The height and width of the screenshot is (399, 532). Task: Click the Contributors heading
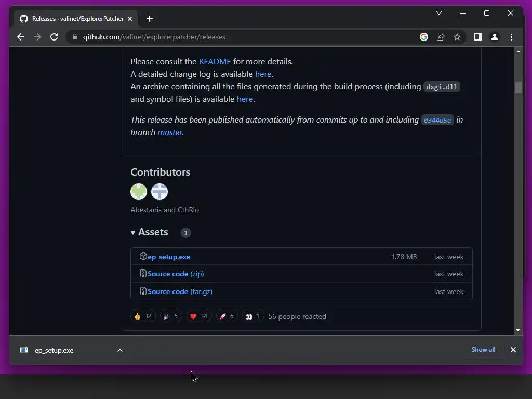pyautogui.click(x=160, y=172)
